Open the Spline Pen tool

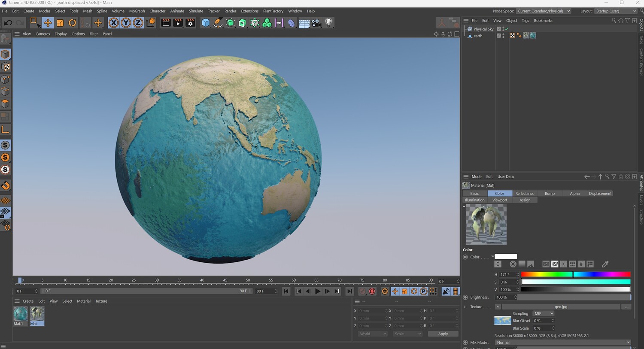pyautogui.click(x=218, y=23)
